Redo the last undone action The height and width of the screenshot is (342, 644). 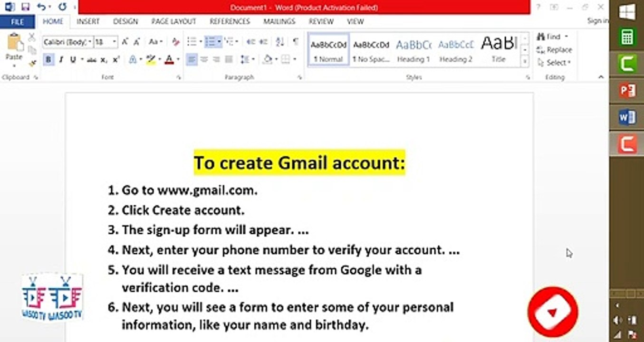tap(62, 7)
